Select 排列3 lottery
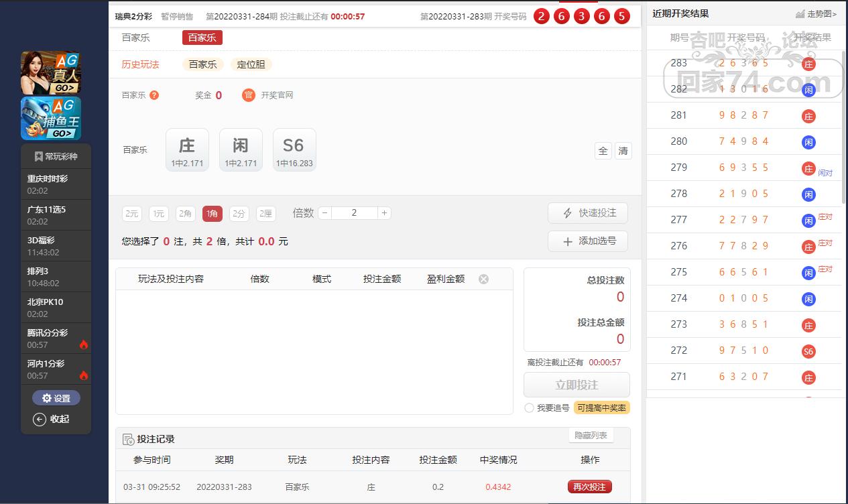The width and height of the screenshot is (848, 504). (56, 277)
